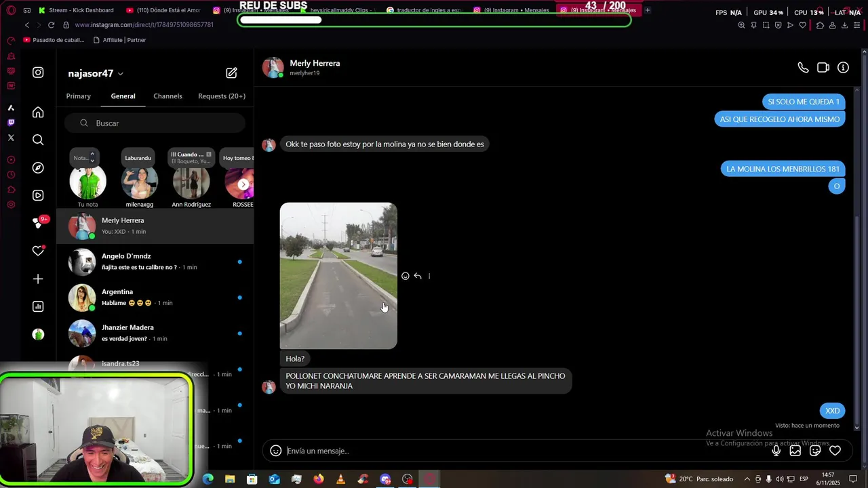The height and width of the screenshot is (488, 868).
Task: Go to Instagram Home from sidebar
Action: click(x=38, y=113)
